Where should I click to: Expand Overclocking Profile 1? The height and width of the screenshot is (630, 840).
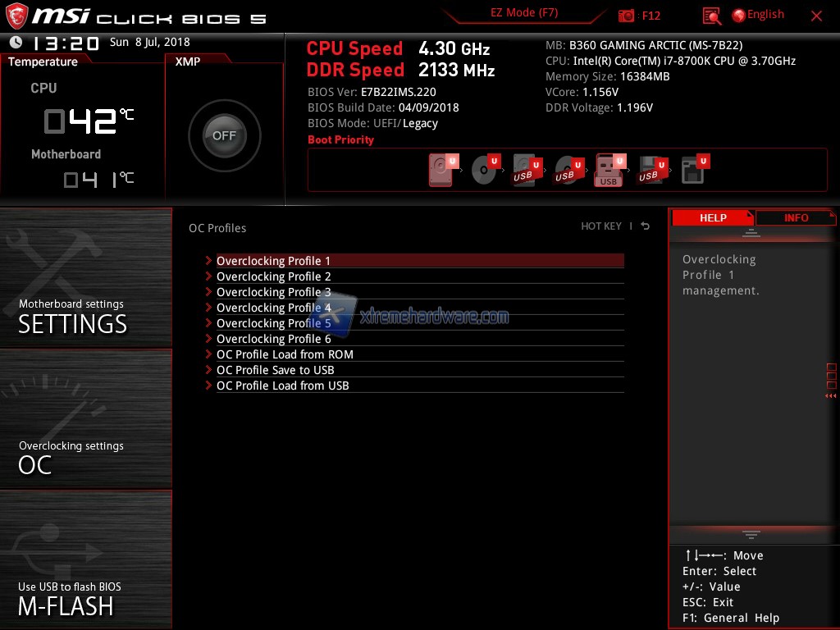pyautogui.click(x=273, y=261)
